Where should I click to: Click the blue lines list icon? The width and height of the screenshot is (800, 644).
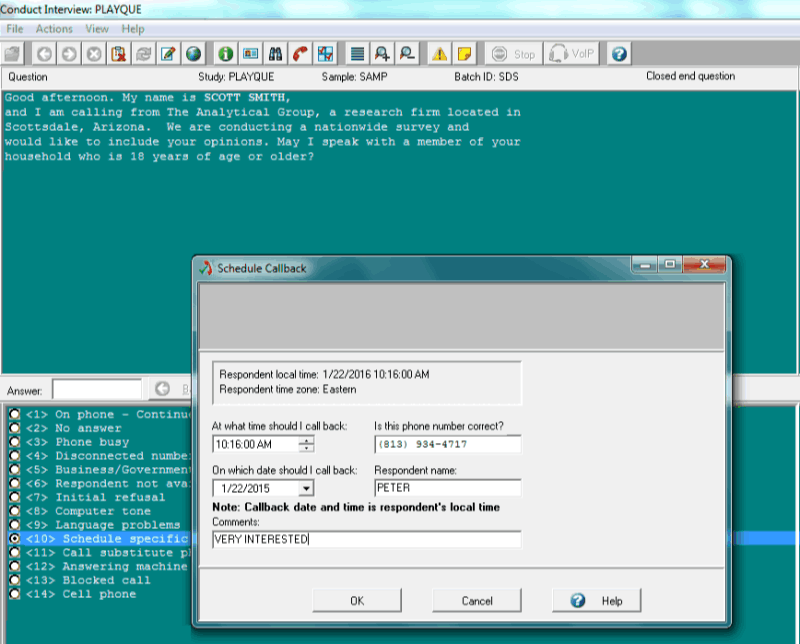358,54
